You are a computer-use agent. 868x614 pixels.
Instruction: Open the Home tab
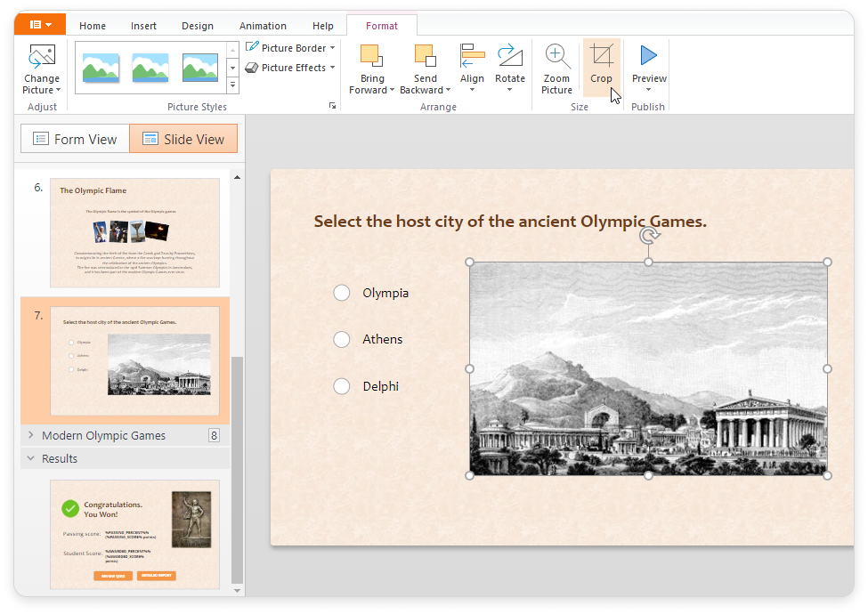(93, 26)
